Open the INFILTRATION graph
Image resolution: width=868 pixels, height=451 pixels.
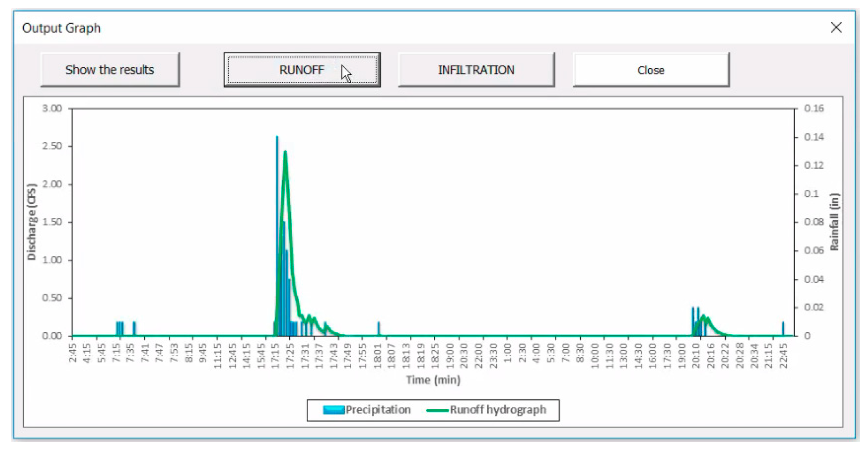[476, 70]
